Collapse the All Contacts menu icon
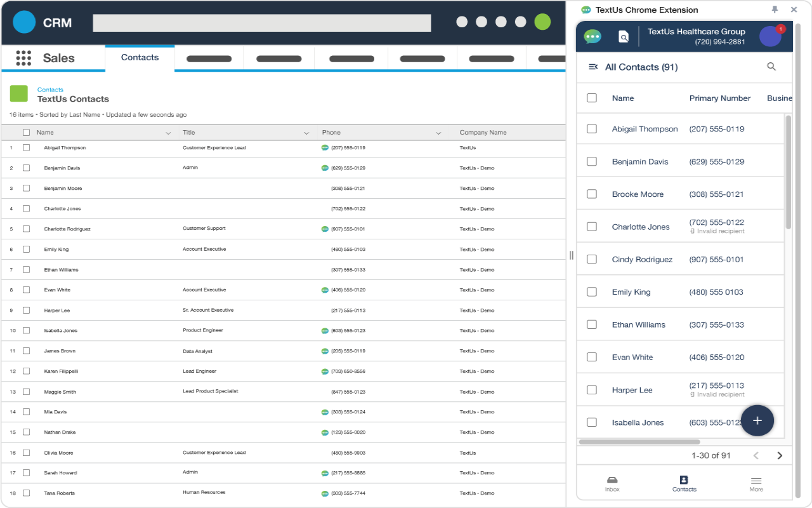The image size is (812, 508). tap(593, 67)
